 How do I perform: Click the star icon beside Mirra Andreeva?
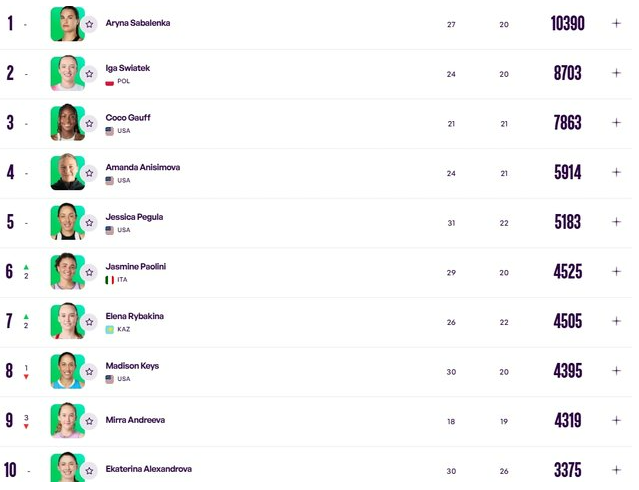(89, 421)
